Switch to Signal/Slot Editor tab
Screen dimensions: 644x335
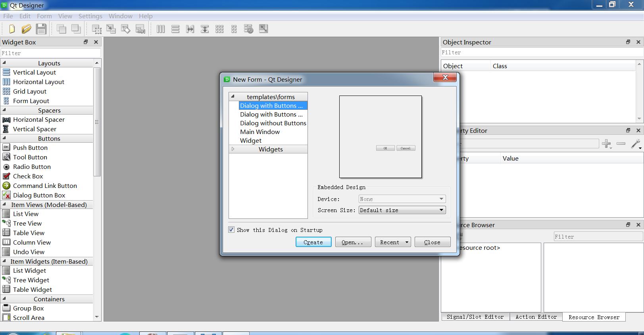[x=475, y=317]
